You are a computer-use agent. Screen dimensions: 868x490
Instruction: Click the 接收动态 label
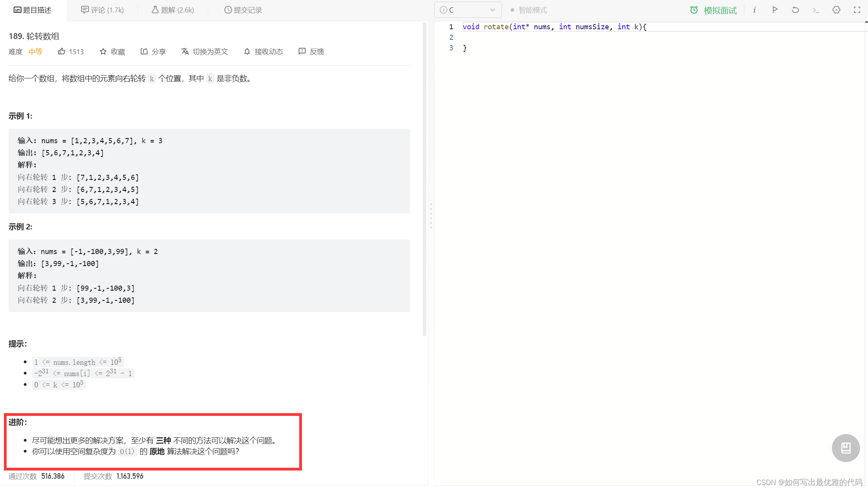[269, 51]
